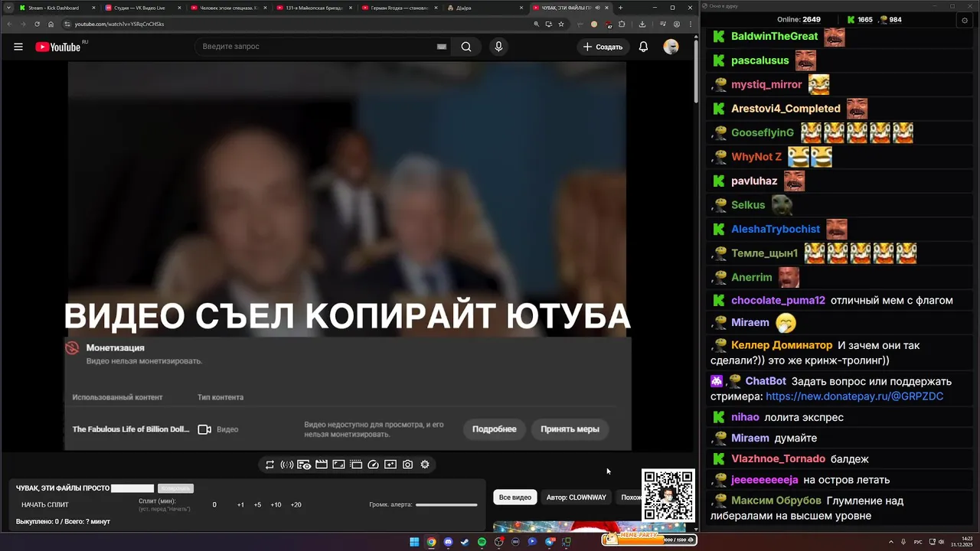
Task: Open the Chrome three-dot menu
Action: (x=690, y=24)
